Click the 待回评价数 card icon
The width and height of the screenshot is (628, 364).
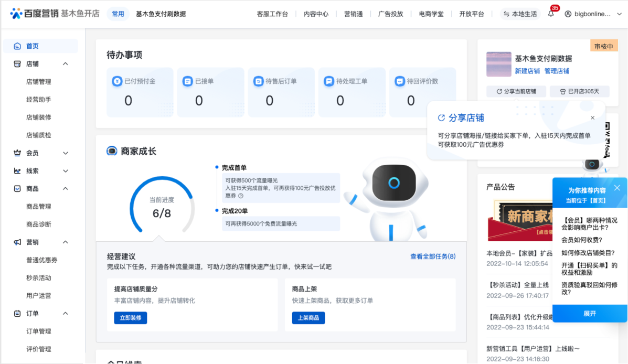pos(399,81)
